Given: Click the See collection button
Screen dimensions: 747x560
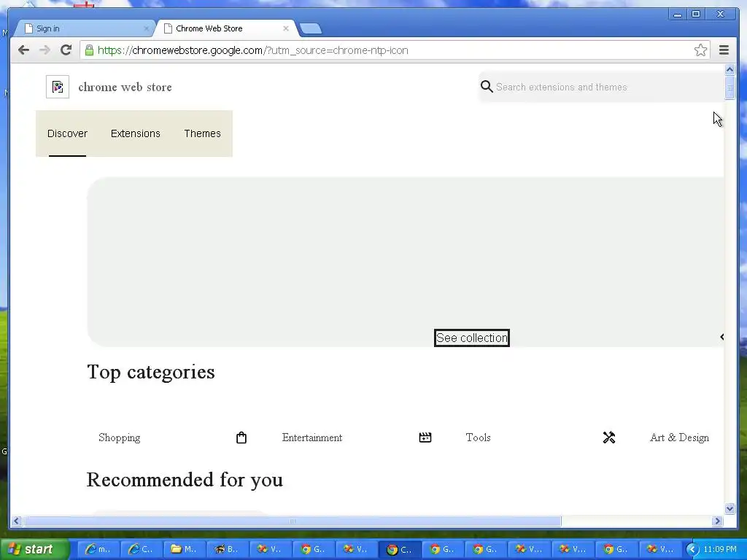Looking at the screenshot, I should pyautogui.click(x=472, y=338).
